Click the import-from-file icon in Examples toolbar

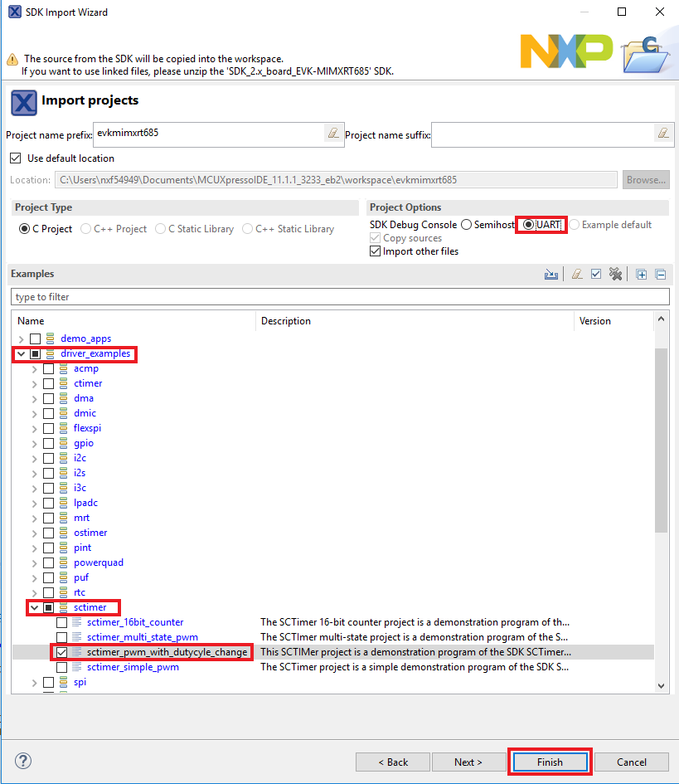pos(551,275)
